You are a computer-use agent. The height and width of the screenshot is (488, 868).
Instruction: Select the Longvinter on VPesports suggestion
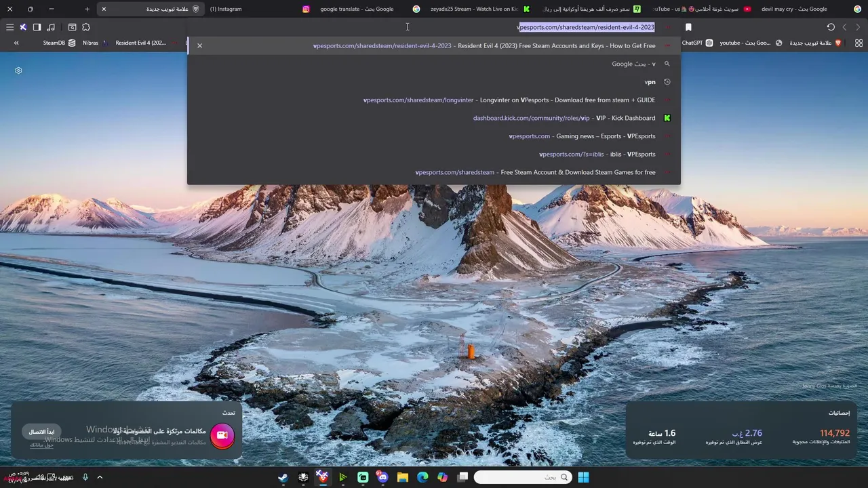point(434,100)
